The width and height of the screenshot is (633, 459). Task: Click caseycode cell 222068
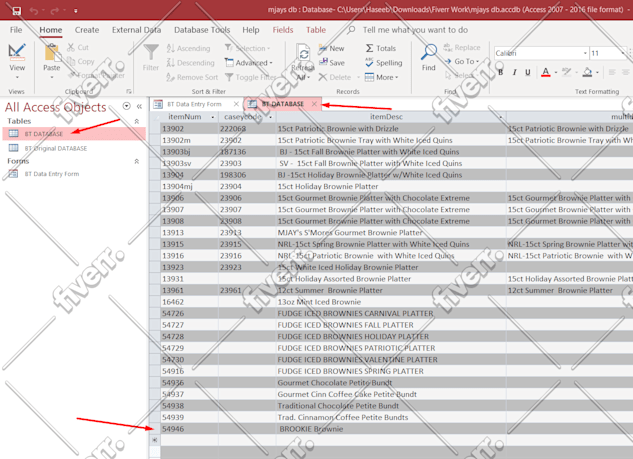(247, 129)
